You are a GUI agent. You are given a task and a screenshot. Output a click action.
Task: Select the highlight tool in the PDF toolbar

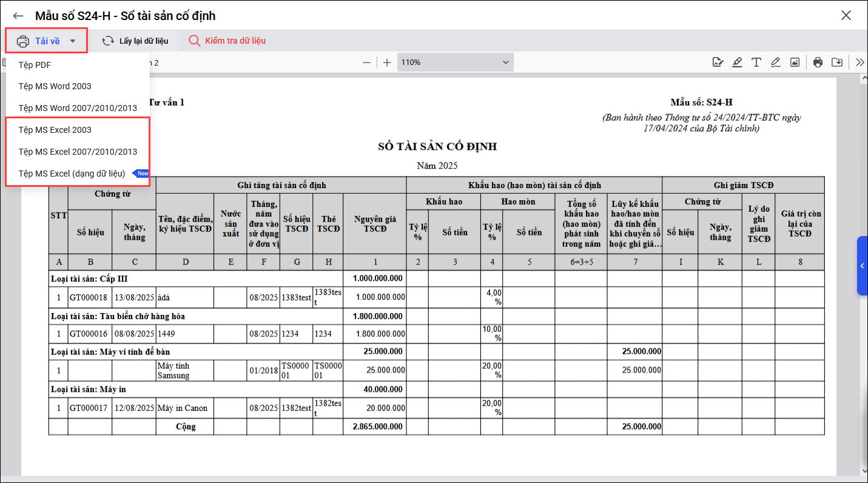tap(737, 62)
